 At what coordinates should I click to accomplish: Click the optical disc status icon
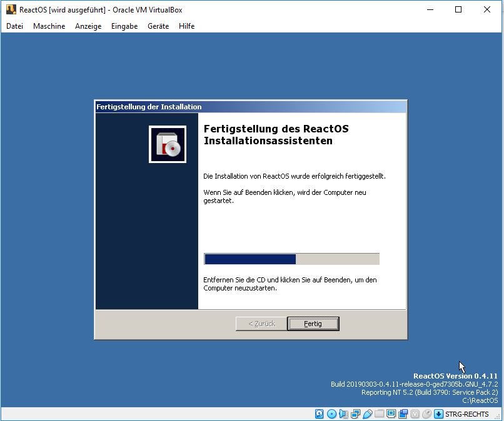pyautogui.click(x=331, y=414)
